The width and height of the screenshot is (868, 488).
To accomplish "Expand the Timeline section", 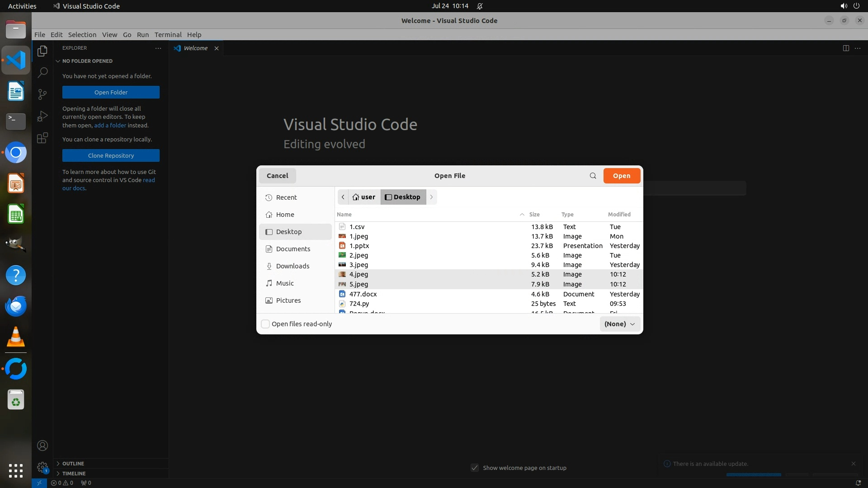I will point(74,474).
